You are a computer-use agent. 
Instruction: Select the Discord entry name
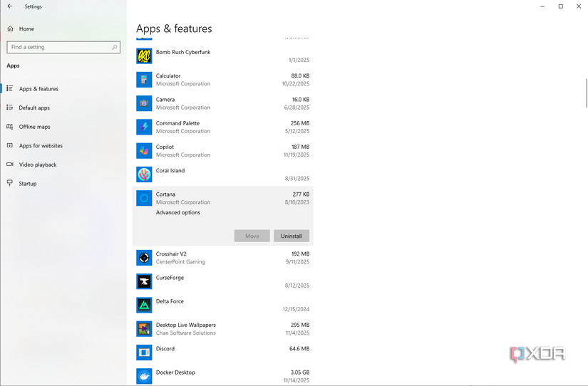tap(165, 348)
